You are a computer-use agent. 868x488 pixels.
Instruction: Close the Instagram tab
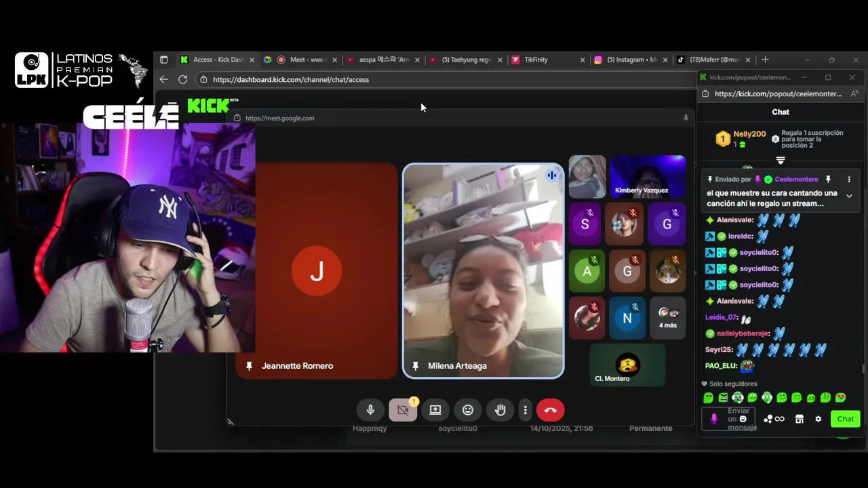(x=665, y=60)
